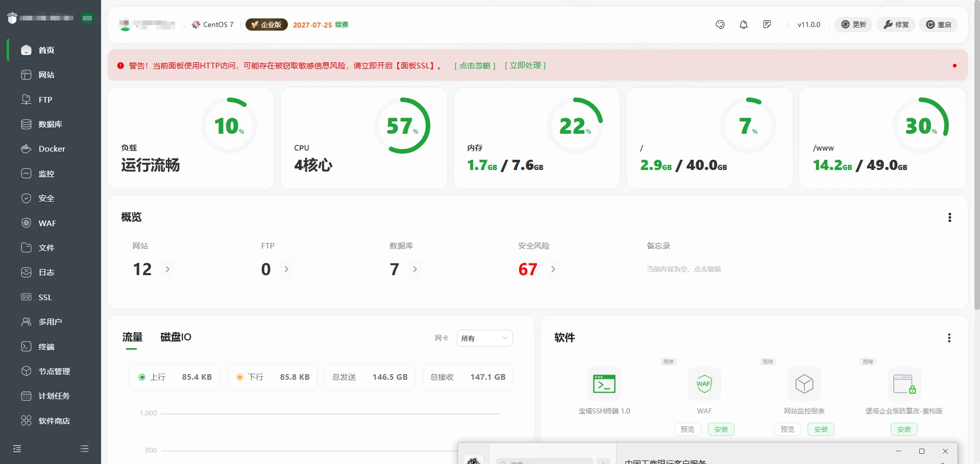980x464 pixels.
Task: Click the WAF shield software icon
Action: click(704, 384)
